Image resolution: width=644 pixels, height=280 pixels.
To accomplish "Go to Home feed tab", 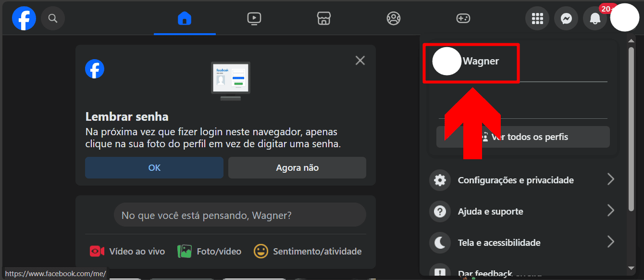I will coord(185,19).
